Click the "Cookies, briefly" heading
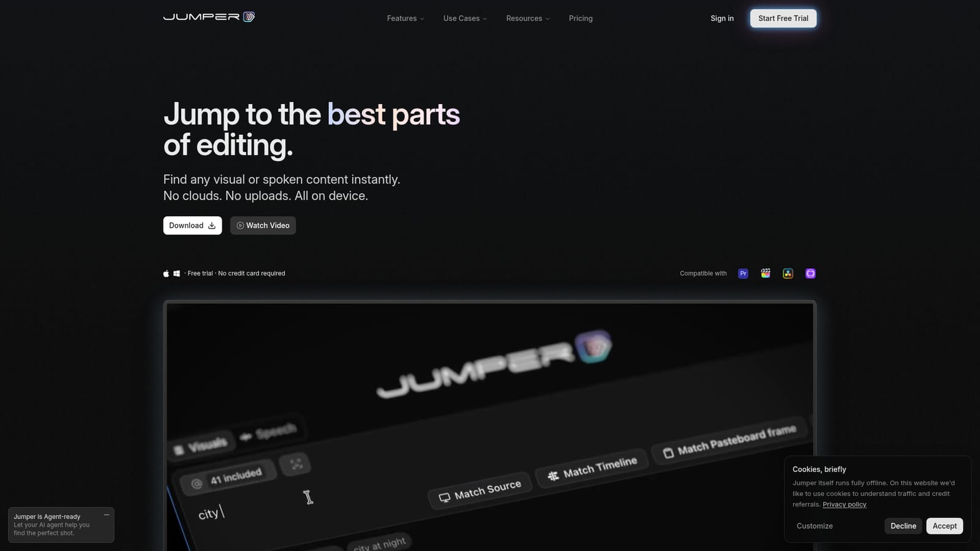Viewport: 980px width, 551px height. [x=819, y=470]
